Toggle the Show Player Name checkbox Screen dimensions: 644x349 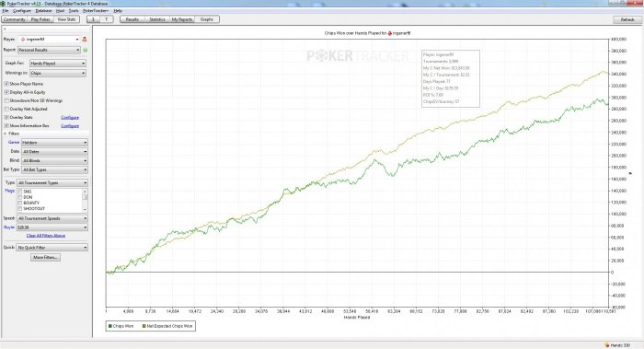tap(6, 84)
